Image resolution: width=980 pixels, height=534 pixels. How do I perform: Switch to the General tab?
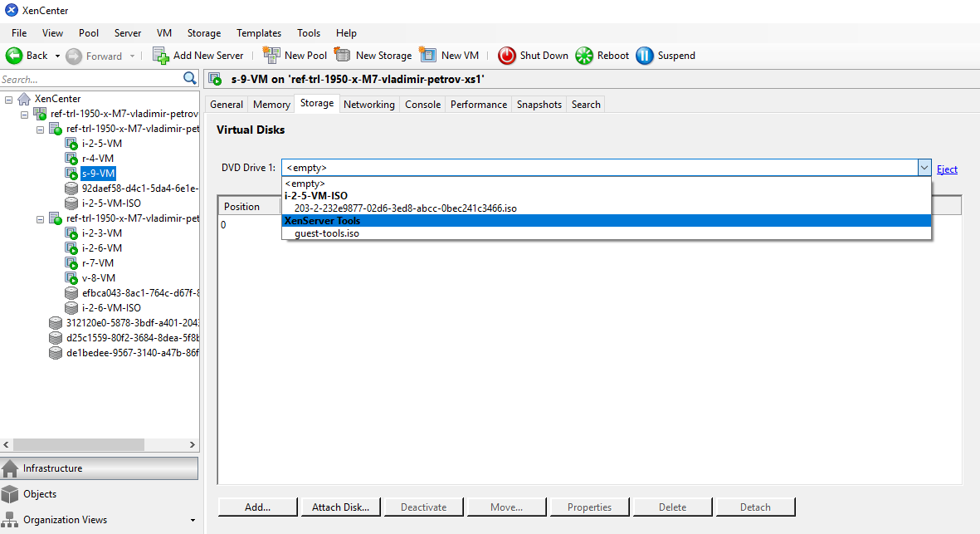[227, 105]
